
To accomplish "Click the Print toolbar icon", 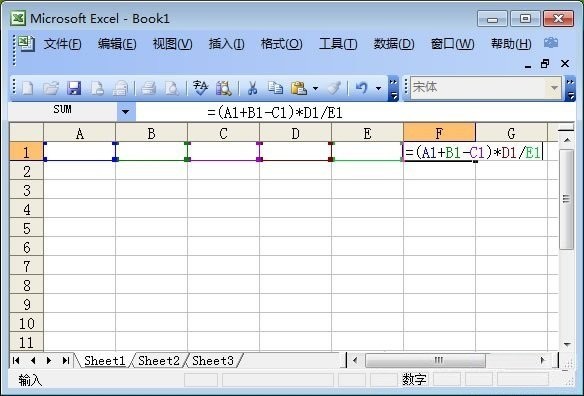I will pos(148,88).
